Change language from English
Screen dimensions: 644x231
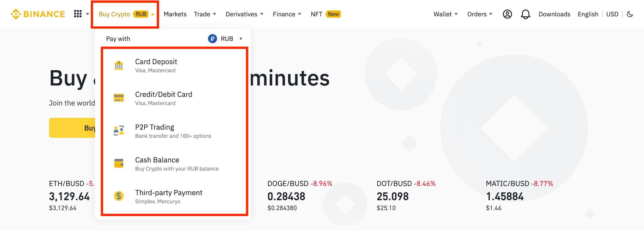click(588, 14)
